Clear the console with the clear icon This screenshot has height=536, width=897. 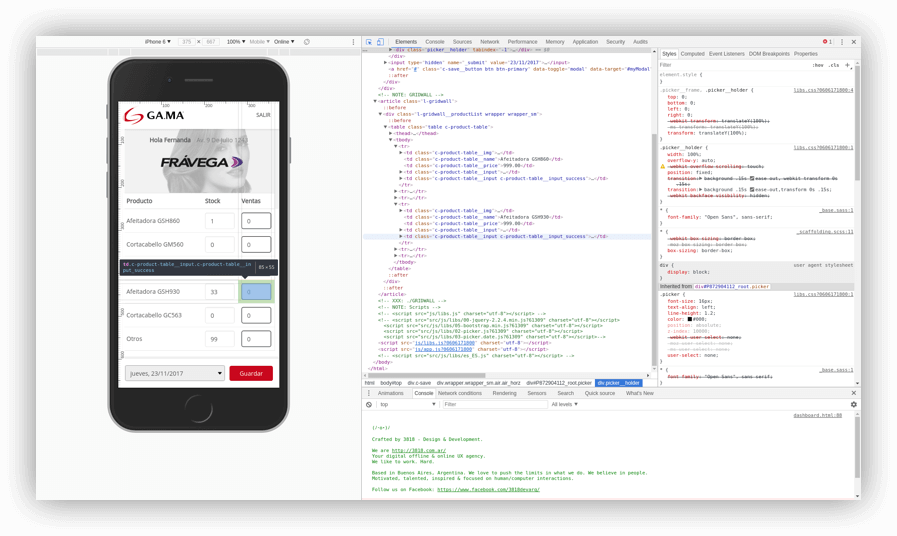pos(369,404)
